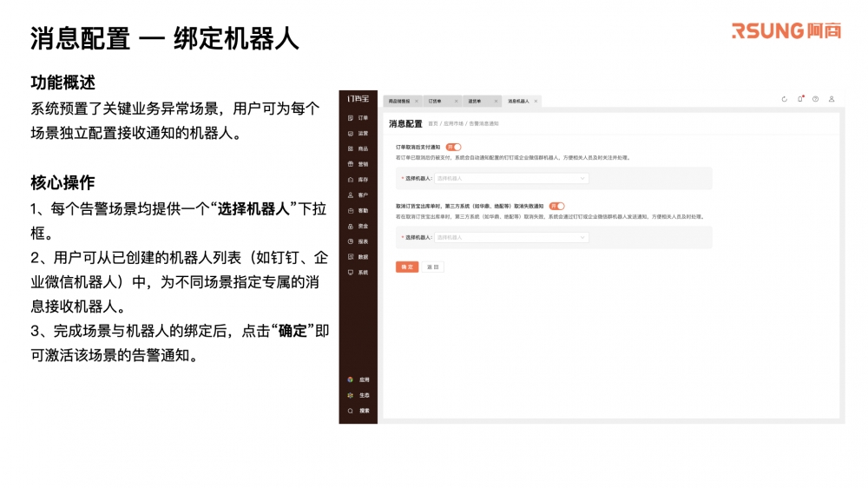Screen dimensions: 868x488
Task: Switch to the 退货单 tab
Action: click(475, 102)
